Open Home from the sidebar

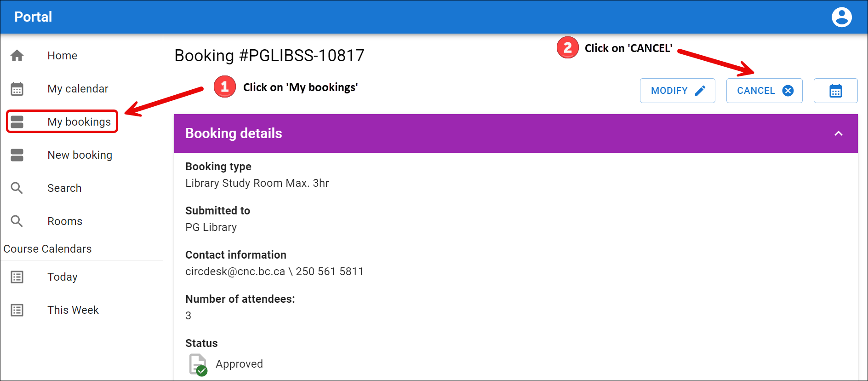[x=62, y=56]
